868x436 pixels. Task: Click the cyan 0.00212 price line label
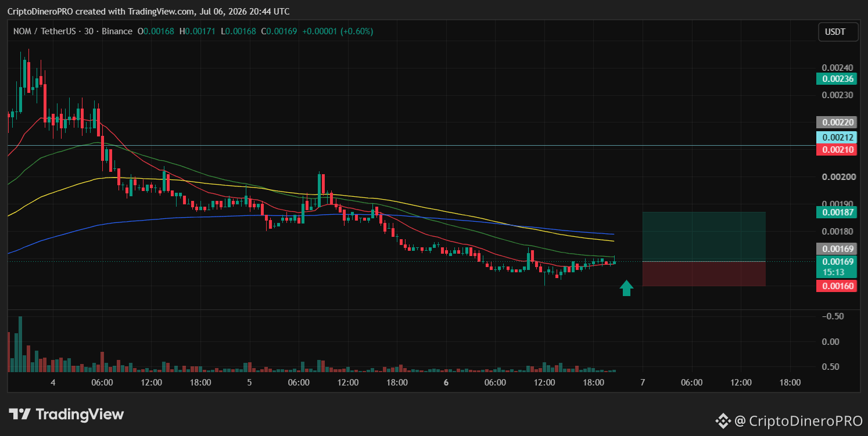coord(837,138)
